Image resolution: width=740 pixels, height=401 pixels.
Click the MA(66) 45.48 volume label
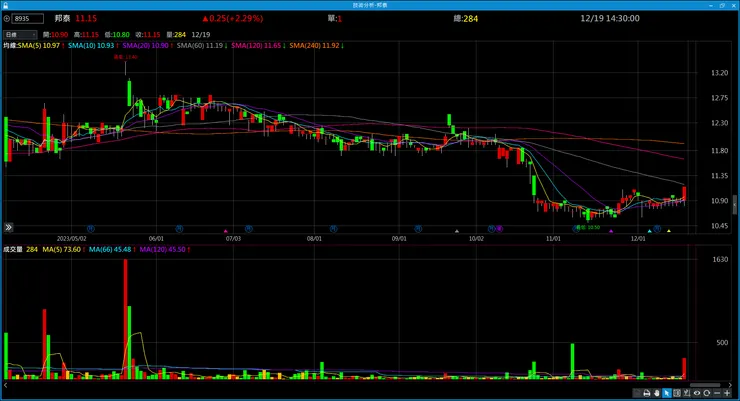(x=112, y=249)
